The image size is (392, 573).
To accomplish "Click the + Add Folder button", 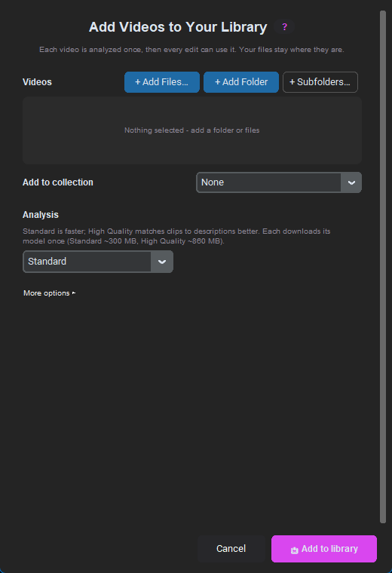I will (x=241, y=82).
